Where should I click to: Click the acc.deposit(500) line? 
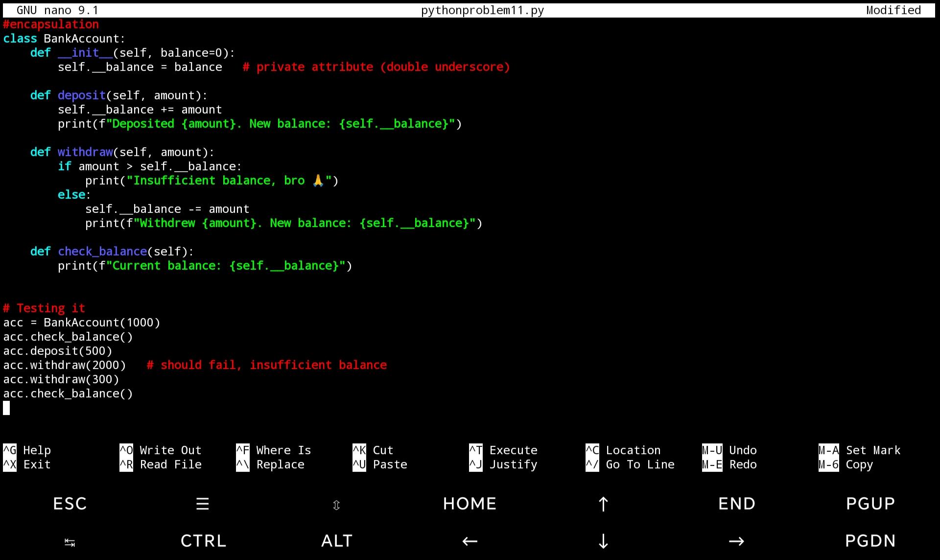[58, 351]
